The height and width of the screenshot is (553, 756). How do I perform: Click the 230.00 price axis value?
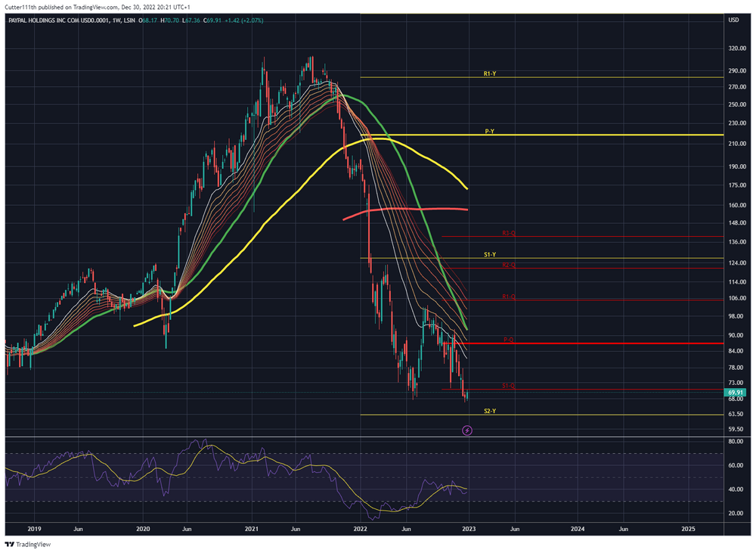point(737,123)
